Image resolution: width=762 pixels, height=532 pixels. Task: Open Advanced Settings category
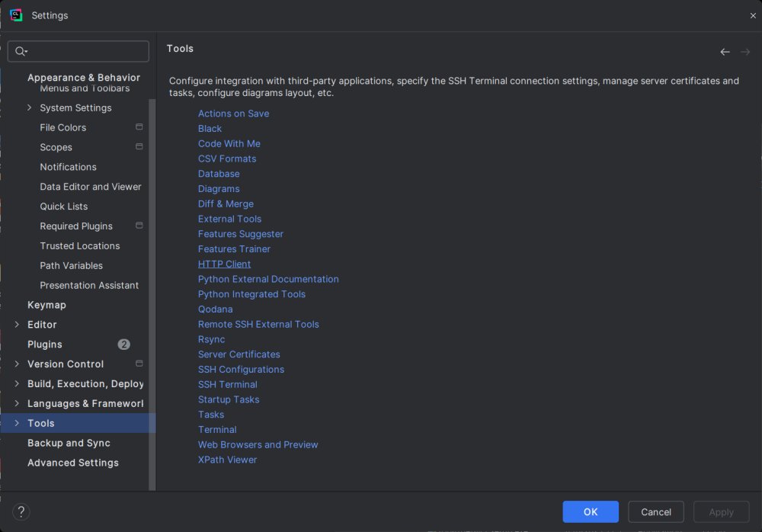pos(73,463)
